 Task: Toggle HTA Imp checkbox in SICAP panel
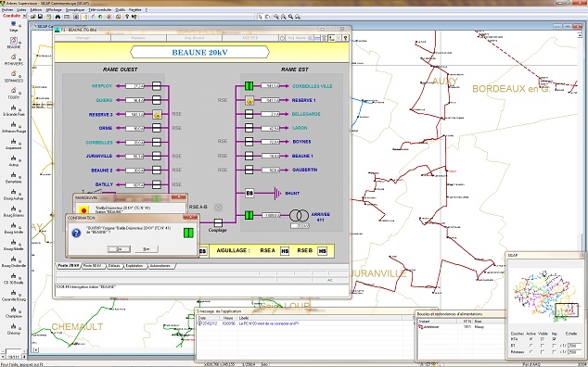(x=554, y=339)
